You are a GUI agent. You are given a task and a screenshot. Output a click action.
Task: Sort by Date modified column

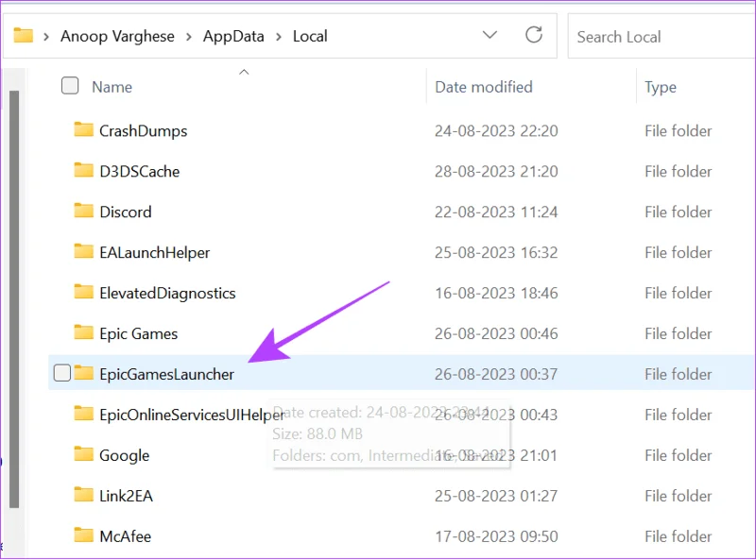(484, 87)
